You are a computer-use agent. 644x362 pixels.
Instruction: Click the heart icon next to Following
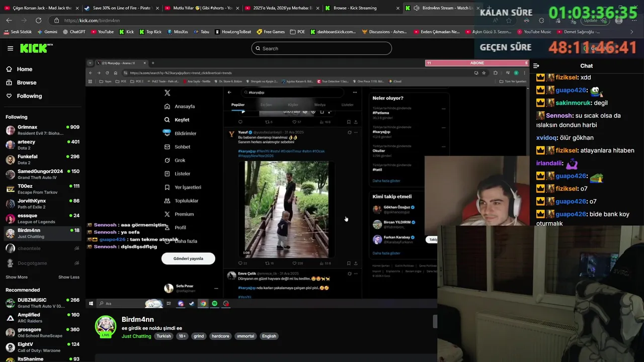click(9, 96)
